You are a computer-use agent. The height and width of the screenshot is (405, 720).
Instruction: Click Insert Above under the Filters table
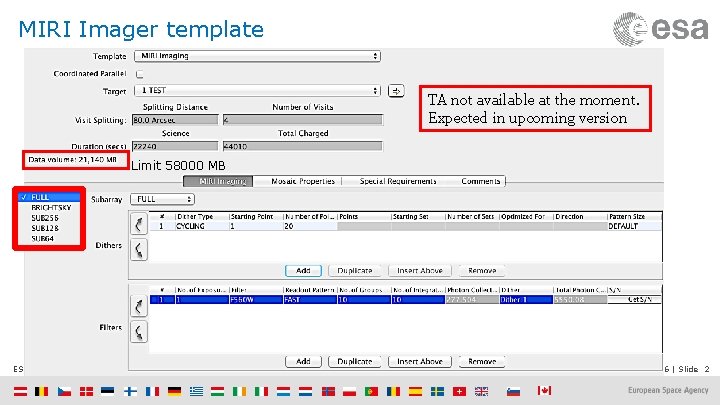click(420, 361)
